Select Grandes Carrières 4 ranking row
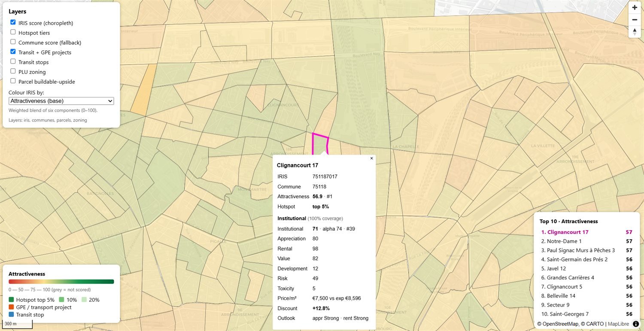644x331 pixels. click(586, 278)
